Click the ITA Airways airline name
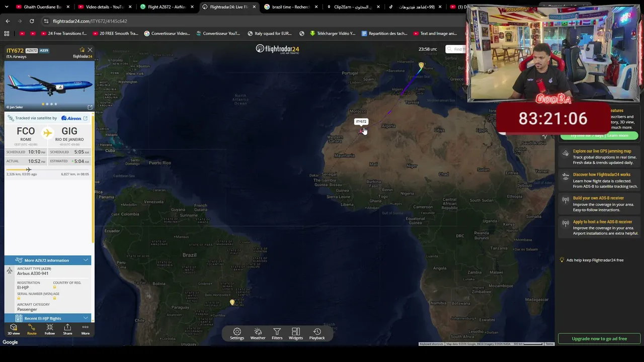This screenshot has width=644, height=362. pyautogui.click(x=16, y=57)
